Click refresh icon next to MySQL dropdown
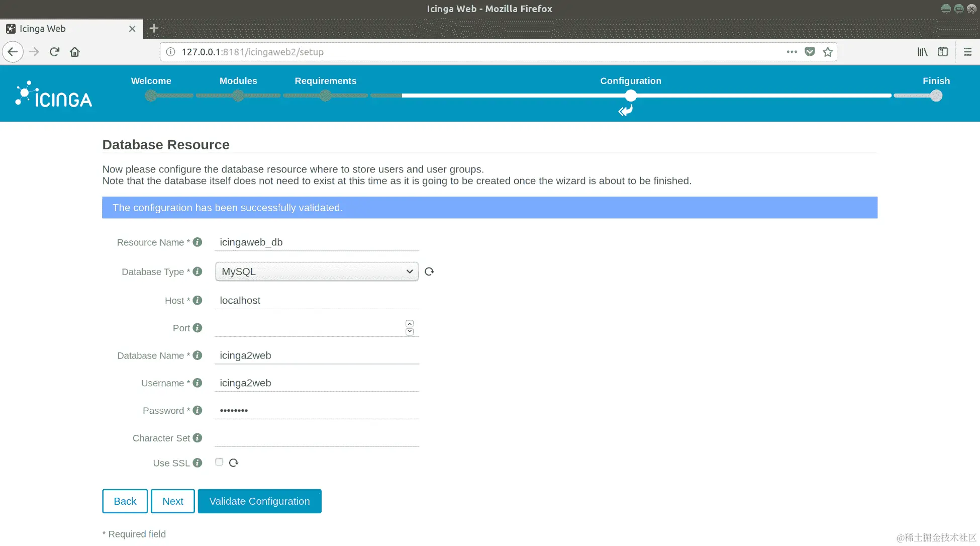Viewport: 980px width, 546px height. pos(429,271)
